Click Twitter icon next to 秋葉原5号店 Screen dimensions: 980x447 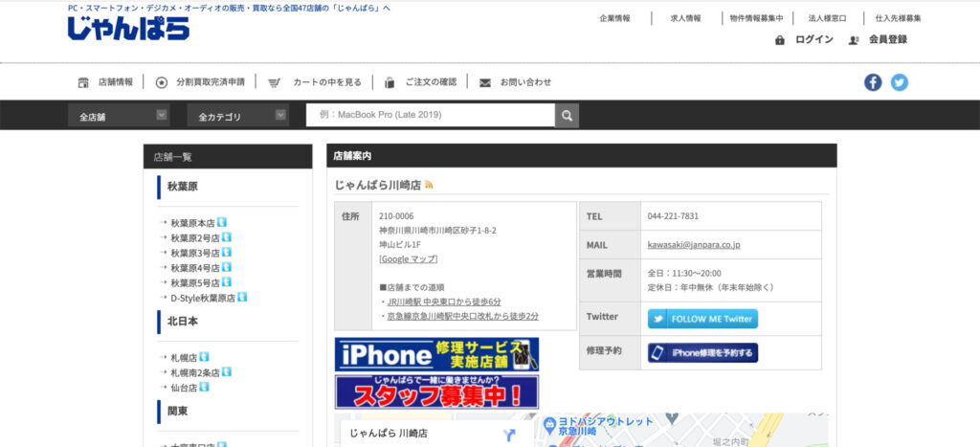click(x=226, y=282)
